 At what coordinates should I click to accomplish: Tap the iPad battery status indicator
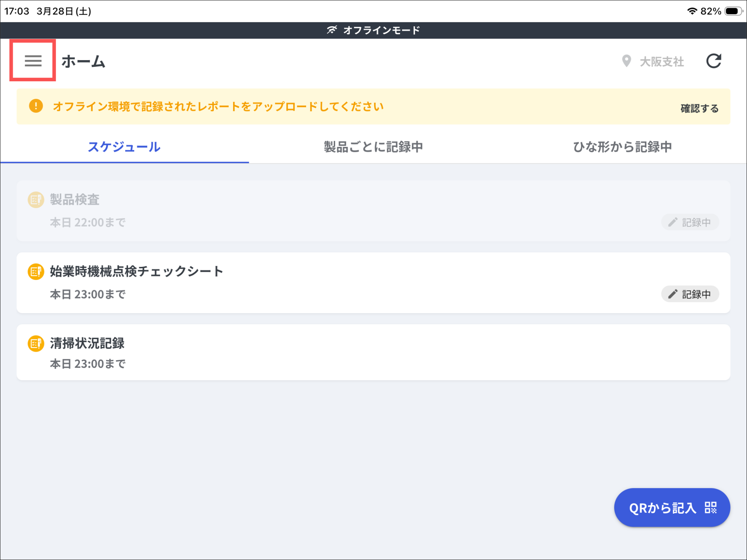[x=733, y=11]
